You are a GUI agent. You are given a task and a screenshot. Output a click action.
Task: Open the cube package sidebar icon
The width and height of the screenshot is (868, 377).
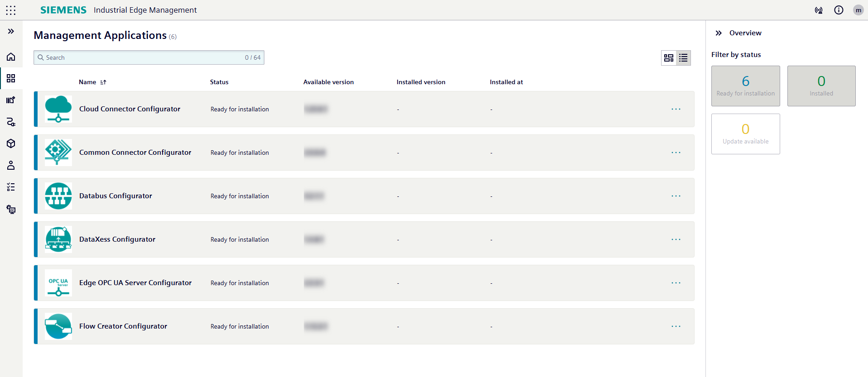coord(11,143)
